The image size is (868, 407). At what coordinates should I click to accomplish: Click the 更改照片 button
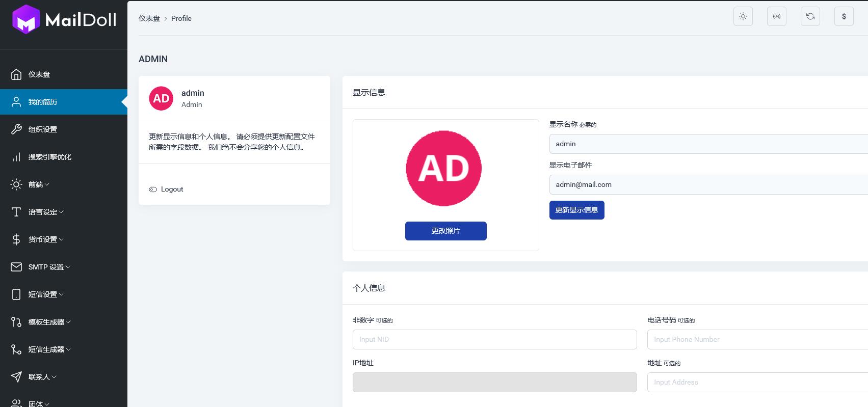pos(445,231)
